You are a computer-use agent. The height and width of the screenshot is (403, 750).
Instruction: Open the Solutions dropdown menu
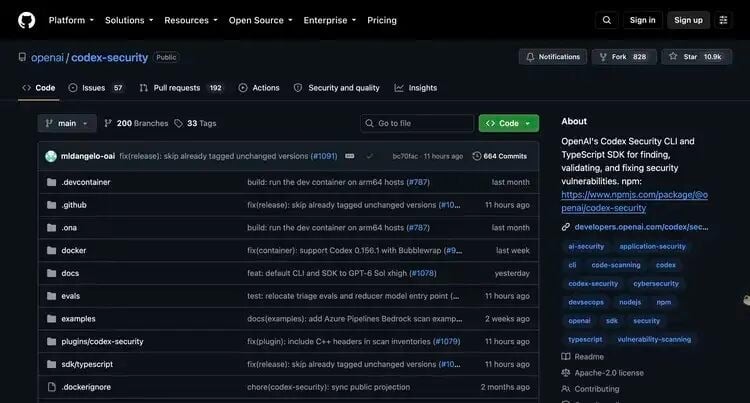tap(129, 20)
